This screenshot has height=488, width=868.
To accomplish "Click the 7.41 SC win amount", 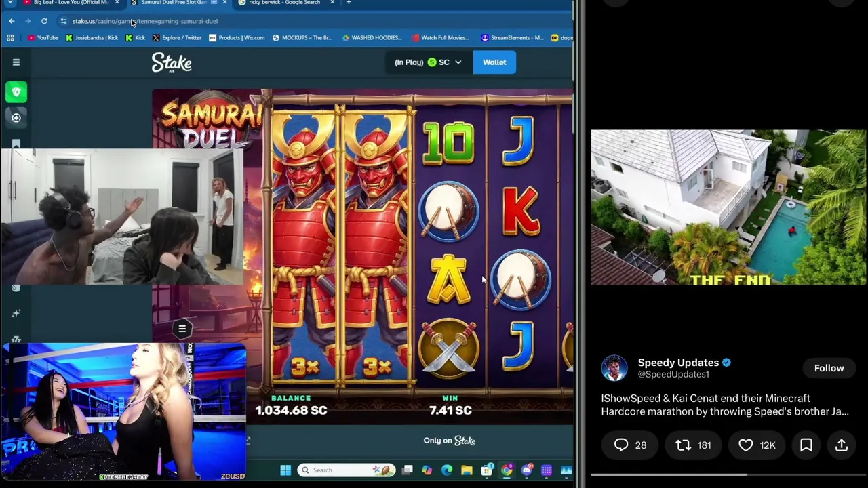I will click(450, 410).
